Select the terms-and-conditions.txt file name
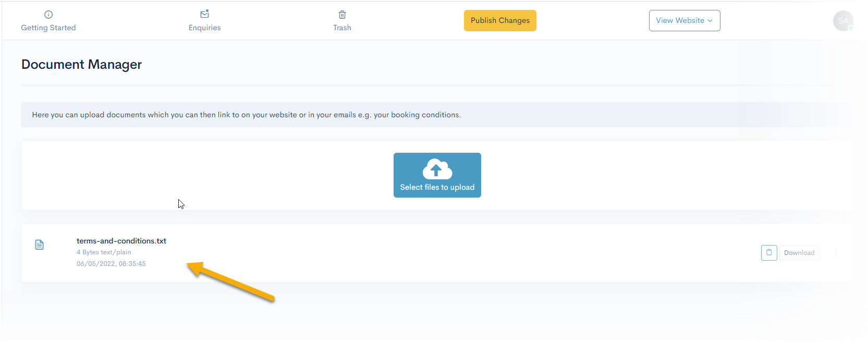868x342 pixels. coord(121,241)
